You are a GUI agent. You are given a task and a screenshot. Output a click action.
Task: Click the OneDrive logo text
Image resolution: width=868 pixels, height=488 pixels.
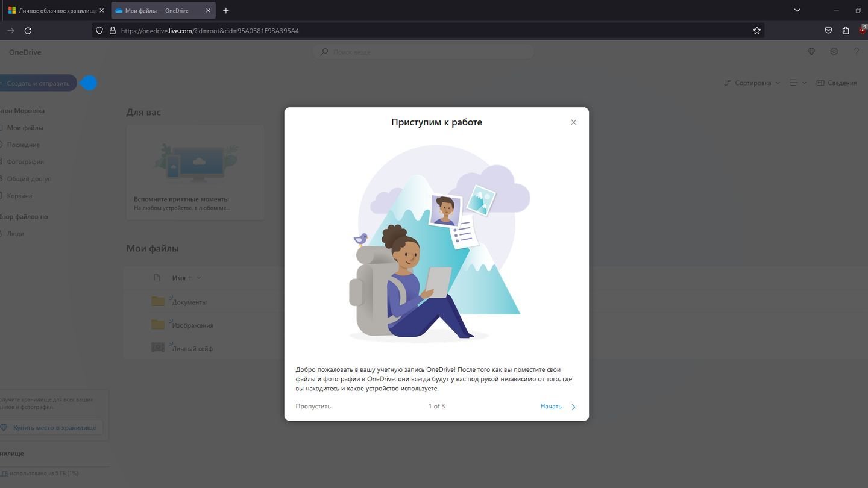25,52
